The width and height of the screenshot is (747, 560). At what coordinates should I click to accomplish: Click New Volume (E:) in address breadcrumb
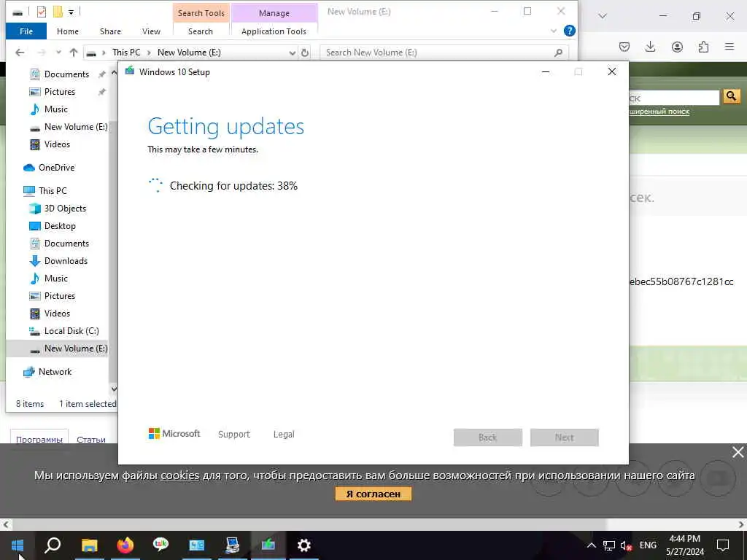click(189, 52)
